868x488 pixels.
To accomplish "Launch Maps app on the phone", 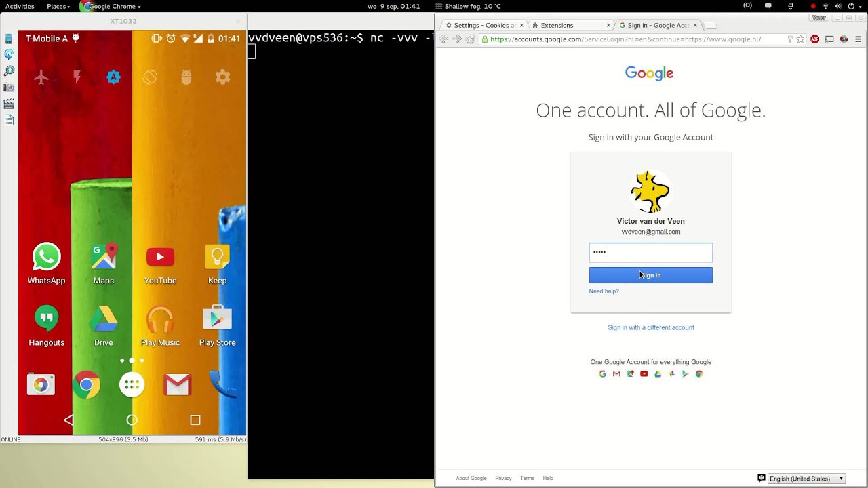I will pos(104,257).
